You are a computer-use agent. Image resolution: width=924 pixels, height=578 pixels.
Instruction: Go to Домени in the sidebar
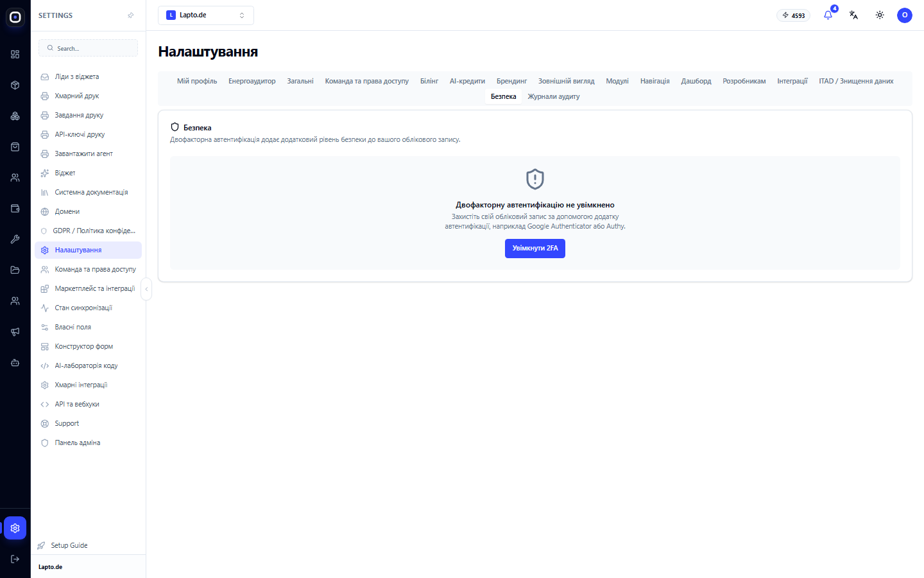click(89, 211)
